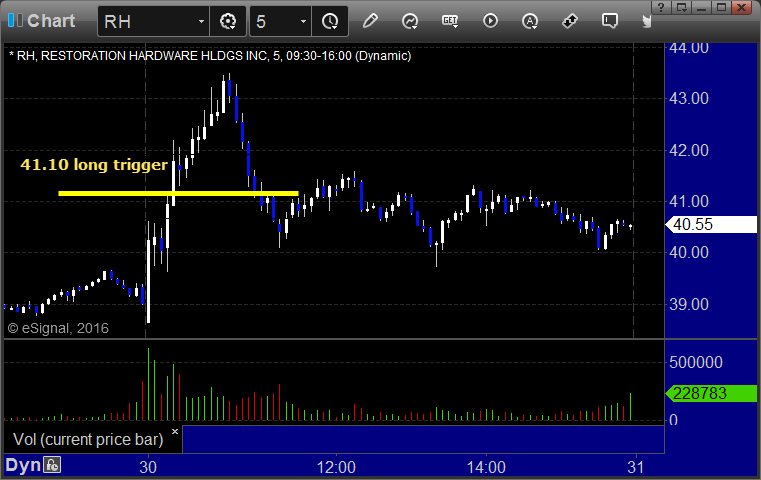761x480 pixels.
Task: Click the 228783 volume value marker
Action: coord(711,393)
